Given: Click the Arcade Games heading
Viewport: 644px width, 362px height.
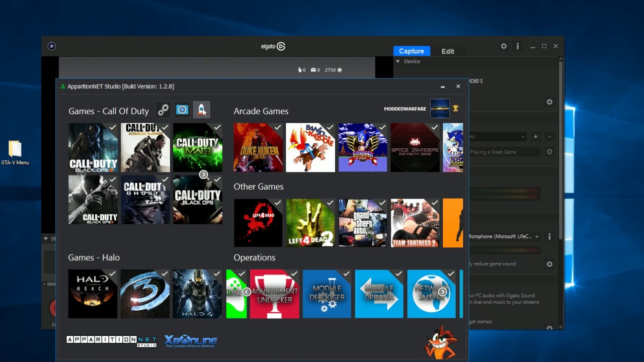Looking at the screenshot, I should pos(261,111).
